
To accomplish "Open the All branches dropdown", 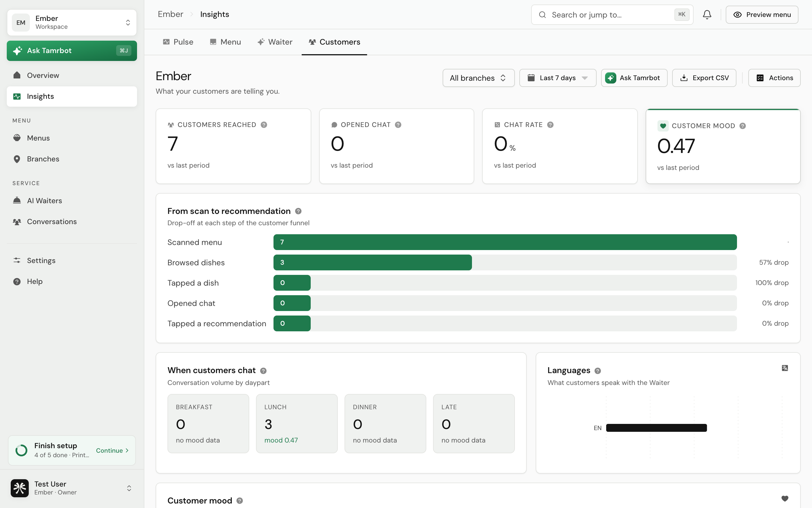I will pyautogui.click(x=478, y=78).
